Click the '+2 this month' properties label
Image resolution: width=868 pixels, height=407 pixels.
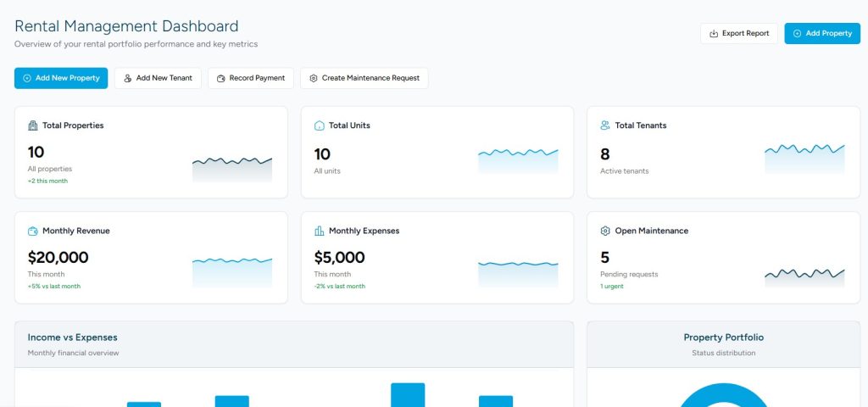point(47,181)
